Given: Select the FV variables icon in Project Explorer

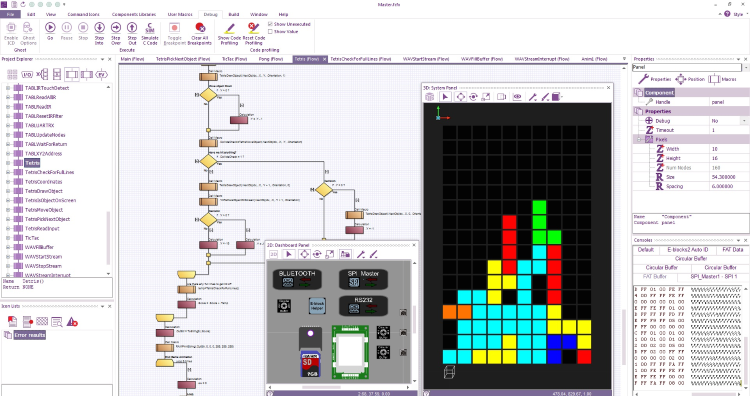Looking at the screenshot, I should (x=101, y=75).
